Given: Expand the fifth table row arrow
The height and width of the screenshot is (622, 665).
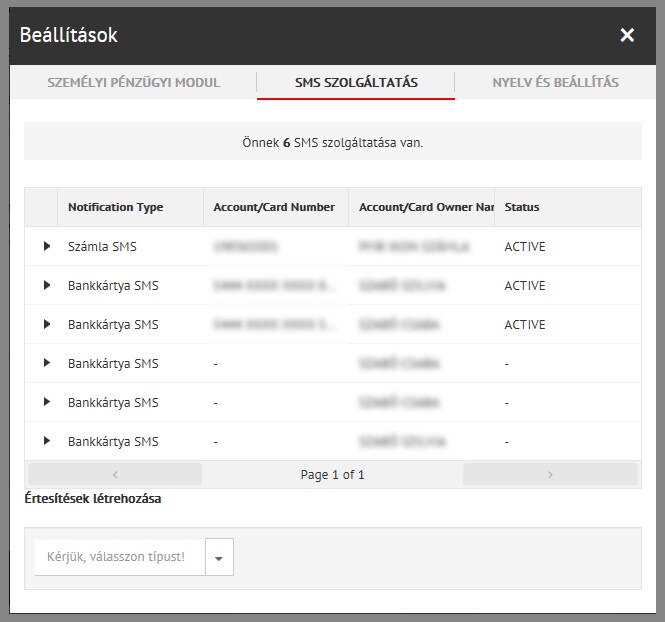Looking at the screenshot, I should (46, 402).
